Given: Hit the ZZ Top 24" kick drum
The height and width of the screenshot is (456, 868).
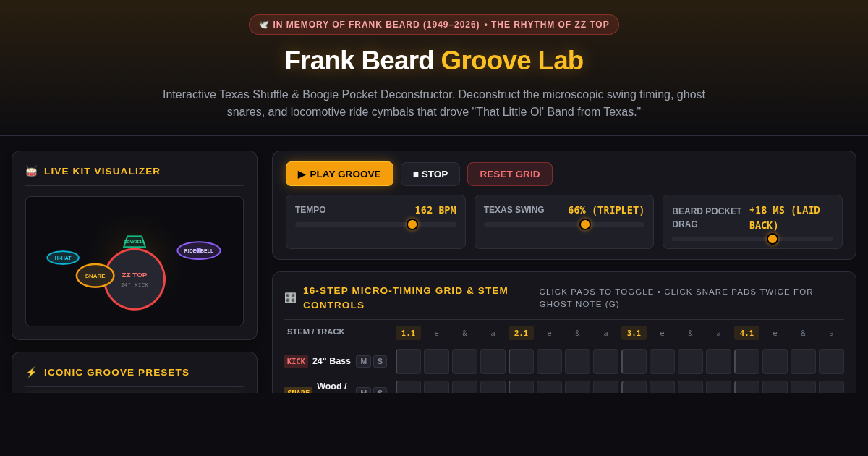Looking at the screenshot, I should point(135,279).
